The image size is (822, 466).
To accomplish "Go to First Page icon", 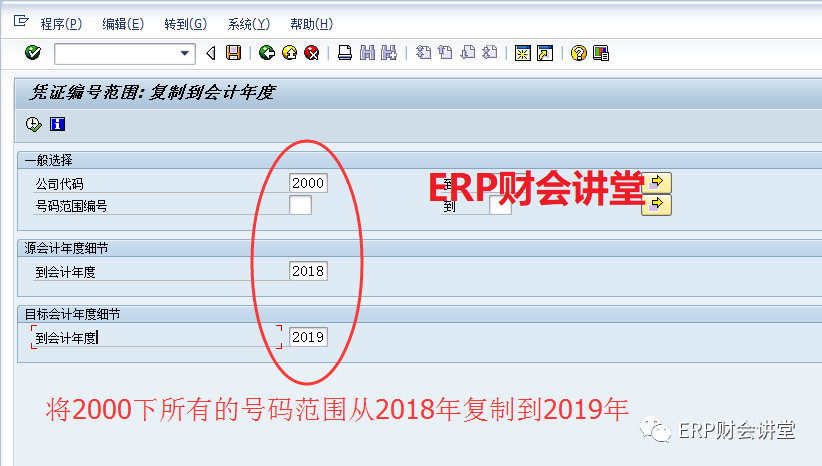I will pyautogui.click(x=423, y=53).
